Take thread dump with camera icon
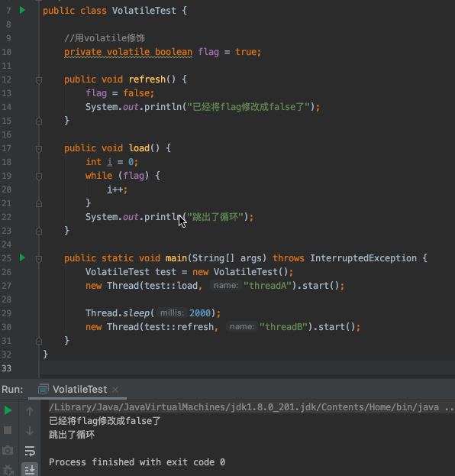The height and width of the screenshot is (476, 455). [x=8, y=450]
